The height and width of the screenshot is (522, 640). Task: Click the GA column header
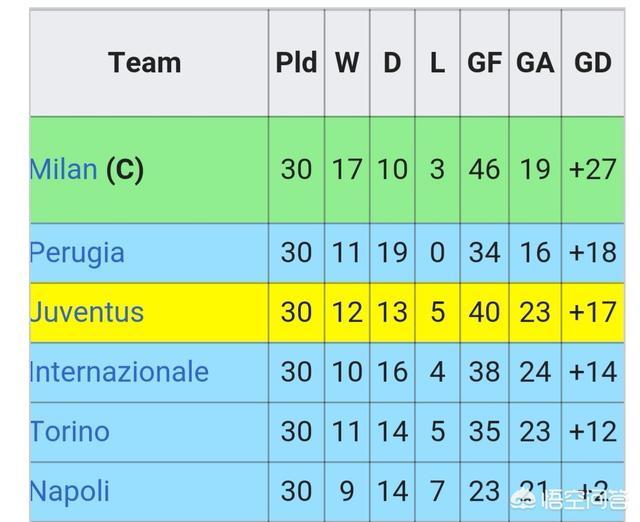535,63
